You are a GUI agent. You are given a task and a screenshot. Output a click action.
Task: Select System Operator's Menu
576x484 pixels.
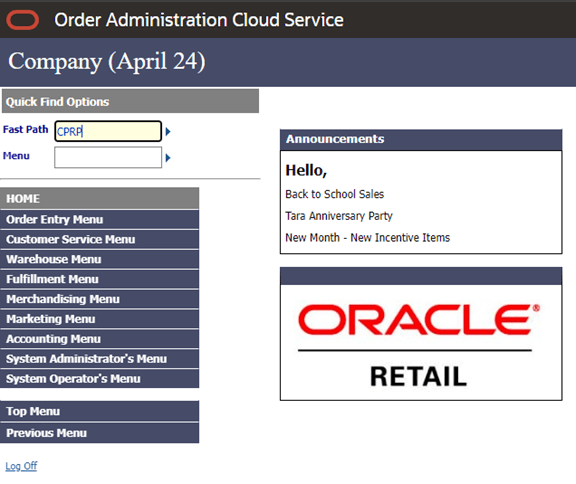(100, 378)
